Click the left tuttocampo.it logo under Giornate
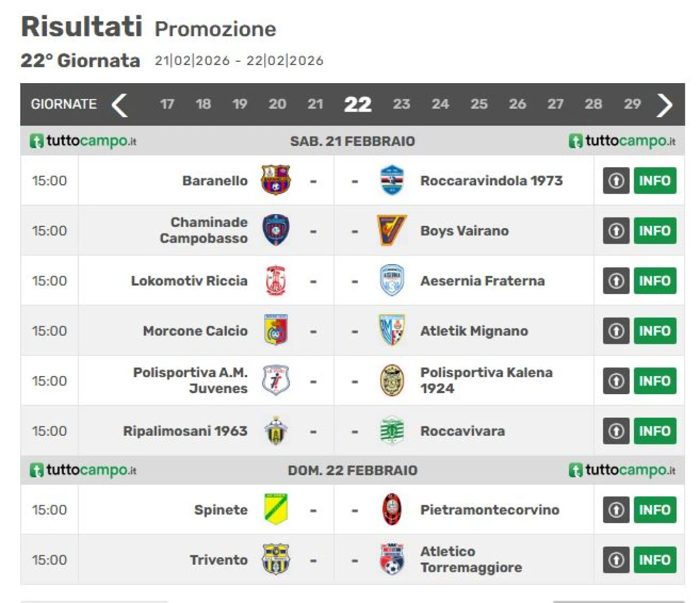 (x=83, y=141)
